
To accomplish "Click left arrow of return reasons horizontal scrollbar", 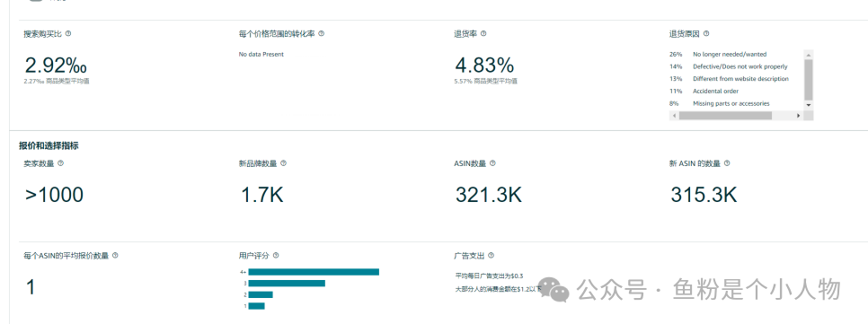I will [x=674, y=116].
